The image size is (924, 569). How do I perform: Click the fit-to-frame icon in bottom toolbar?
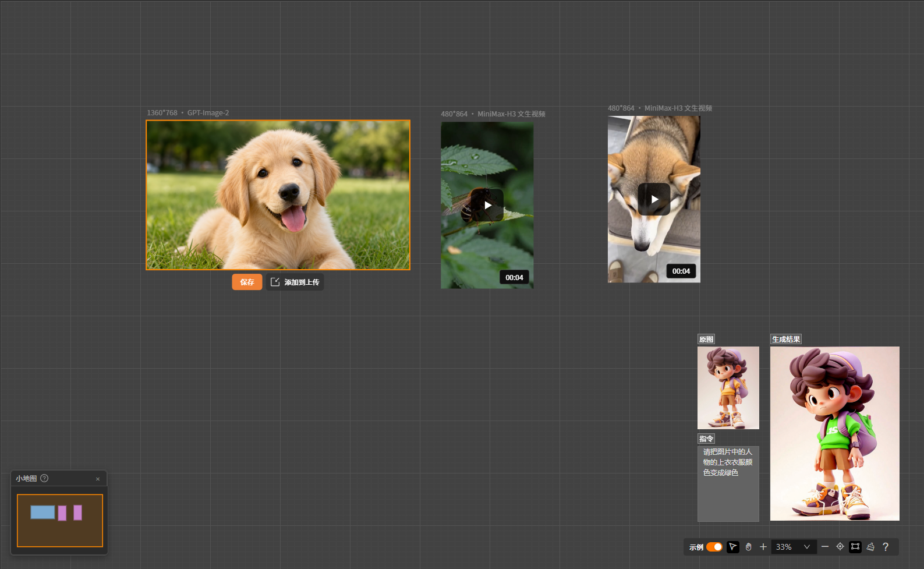855,547
